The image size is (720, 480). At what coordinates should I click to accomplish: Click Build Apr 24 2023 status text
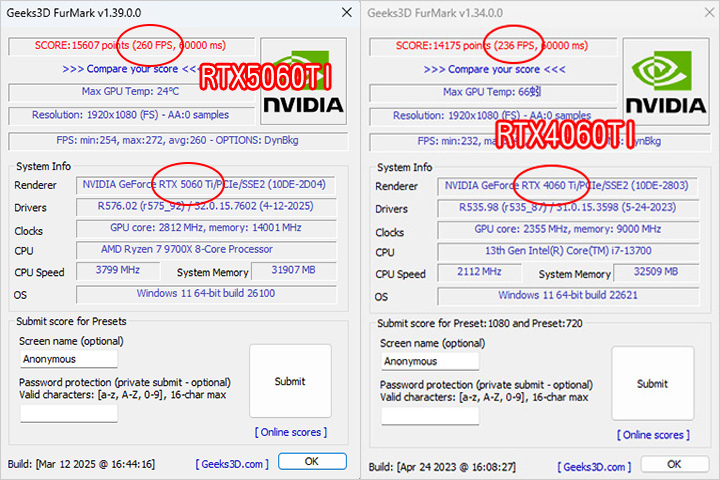coord(442,467)
